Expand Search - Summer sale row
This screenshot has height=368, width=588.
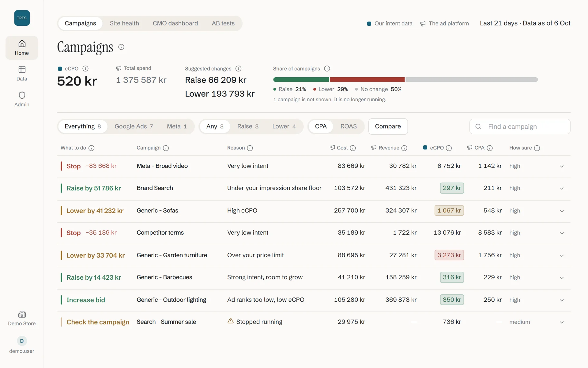point(562,322)
